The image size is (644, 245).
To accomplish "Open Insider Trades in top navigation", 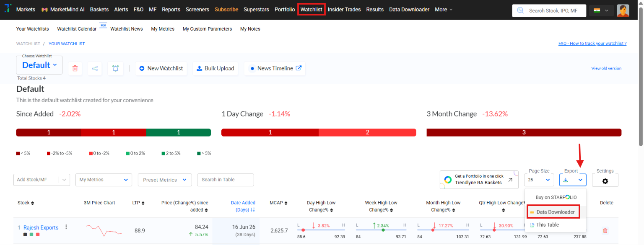I will tap(344, 9).
